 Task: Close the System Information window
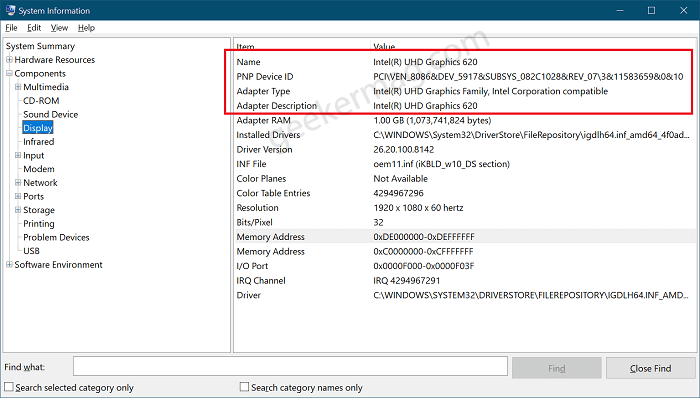point(683,10)
